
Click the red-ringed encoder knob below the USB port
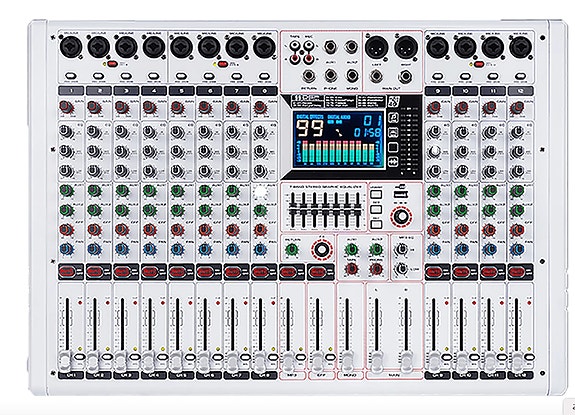pyautogui.click(x=401, y=216)
